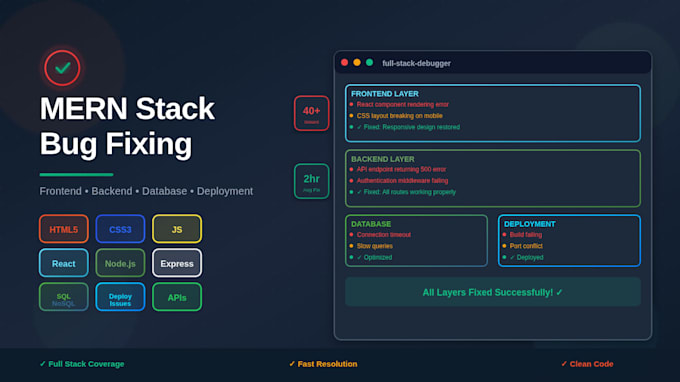
Task: Select the CSS3 badge
Action: coord(120,229)
